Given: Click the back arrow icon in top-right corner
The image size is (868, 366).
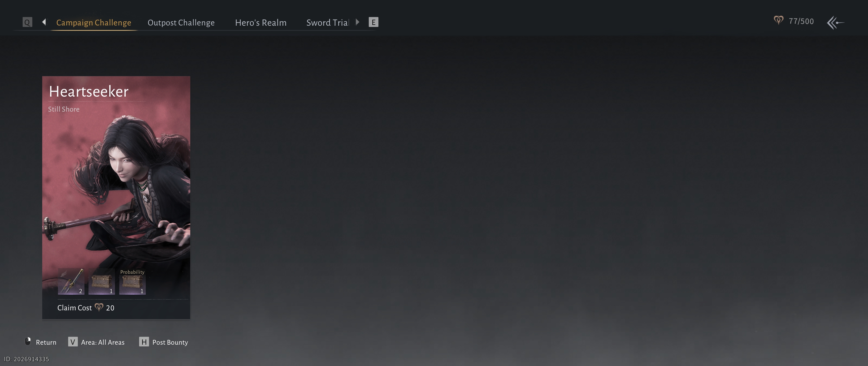Looking at the screenshot, I should [835, 23].
